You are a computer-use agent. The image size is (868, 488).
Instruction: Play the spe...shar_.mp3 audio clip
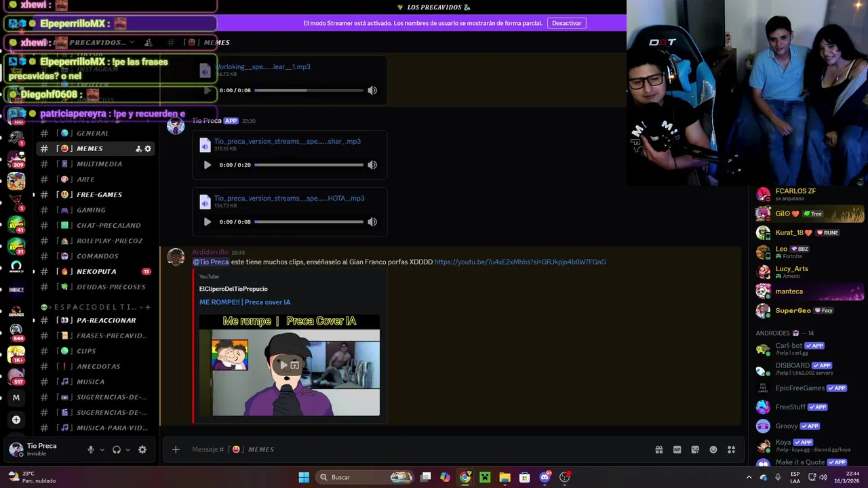208,165
